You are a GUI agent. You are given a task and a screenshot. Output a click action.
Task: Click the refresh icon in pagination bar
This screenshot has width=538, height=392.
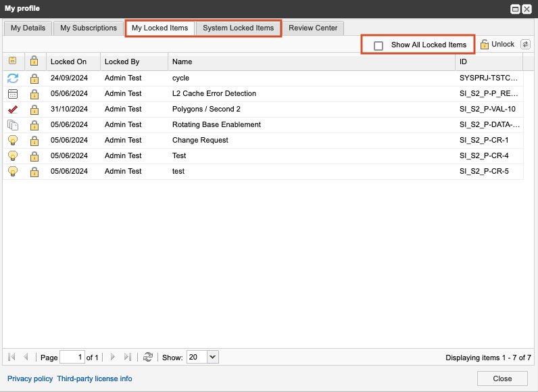[148, 357]
